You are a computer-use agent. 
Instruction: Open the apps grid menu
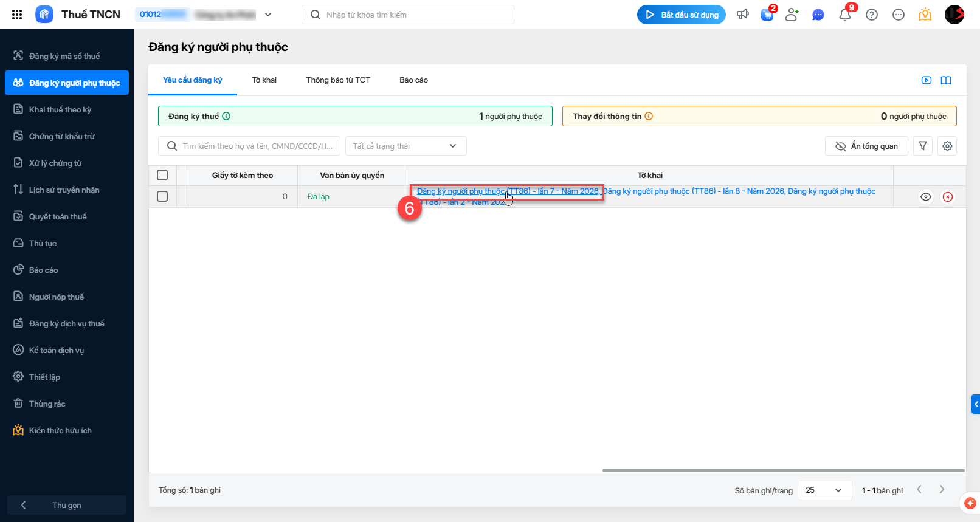coord(17,15)
